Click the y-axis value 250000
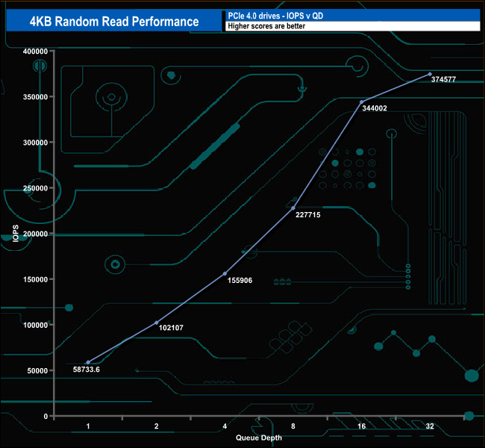Viewport: 485px width, 448px height. click(35, 188)
